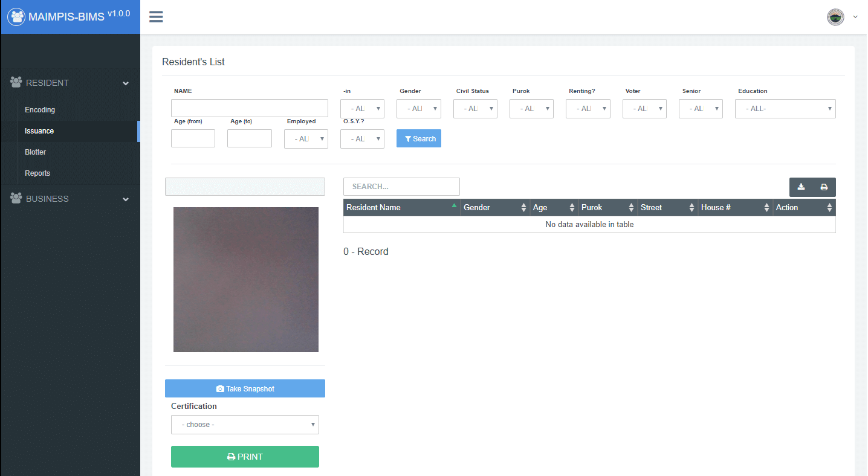Open the Civil Status filter dropdown
The image size is (868, 476).
tap(475, 109)
